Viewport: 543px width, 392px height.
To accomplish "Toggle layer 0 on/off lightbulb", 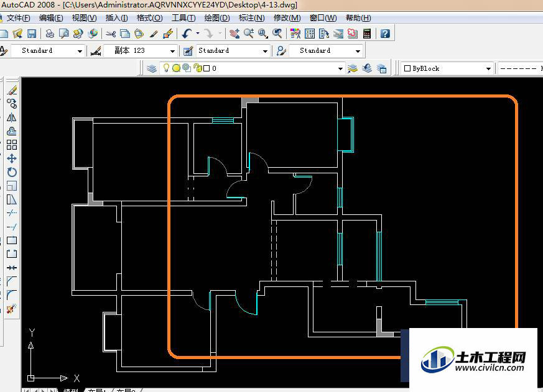I will (x=166, y=68).
